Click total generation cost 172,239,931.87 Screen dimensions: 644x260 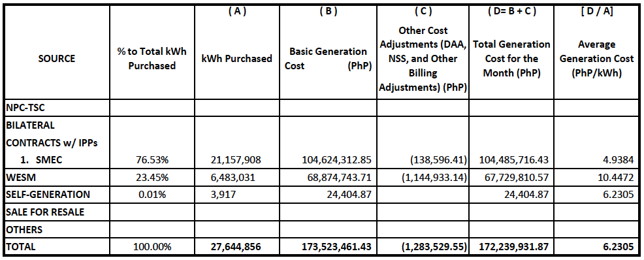(x=514, y=247)
